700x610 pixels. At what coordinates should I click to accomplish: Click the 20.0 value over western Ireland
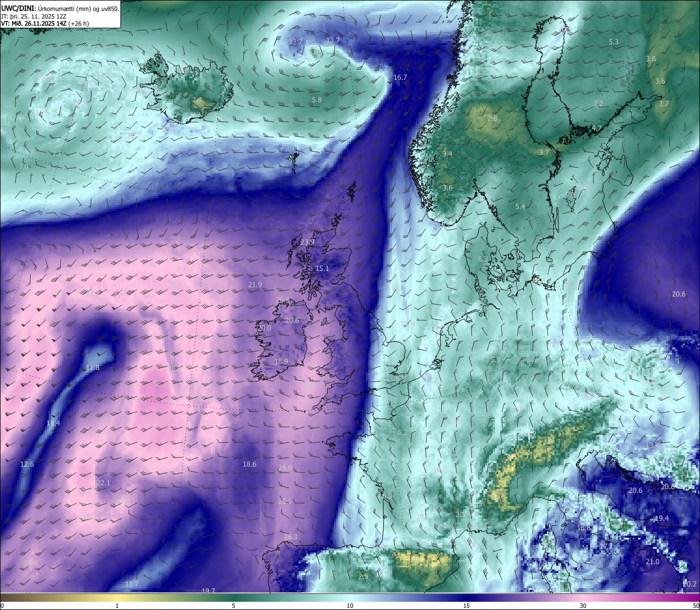(264, 328)
